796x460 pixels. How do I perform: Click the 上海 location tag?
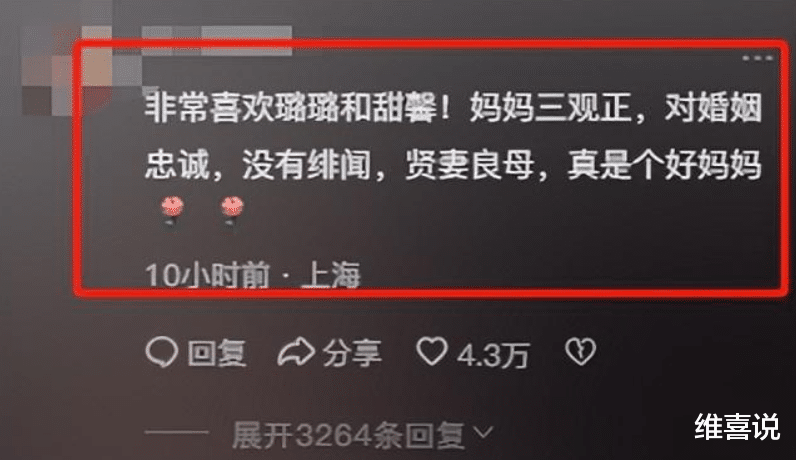[x=330, y=275]
